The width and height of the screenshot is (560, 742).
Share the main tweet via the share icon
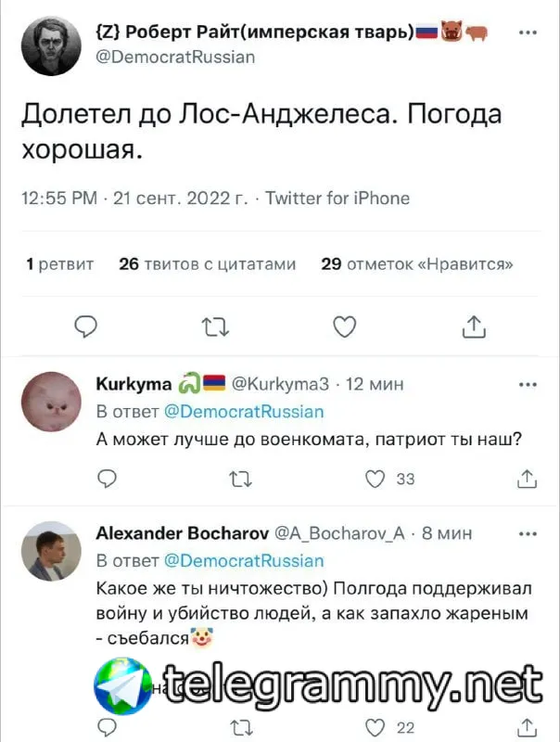tap(474, 326)
